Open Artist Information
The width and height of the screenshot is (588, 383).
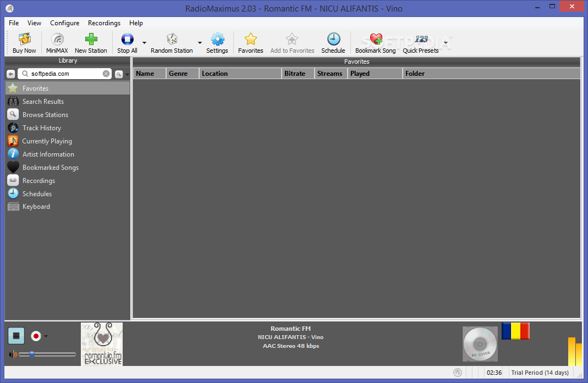click(68, 154)
